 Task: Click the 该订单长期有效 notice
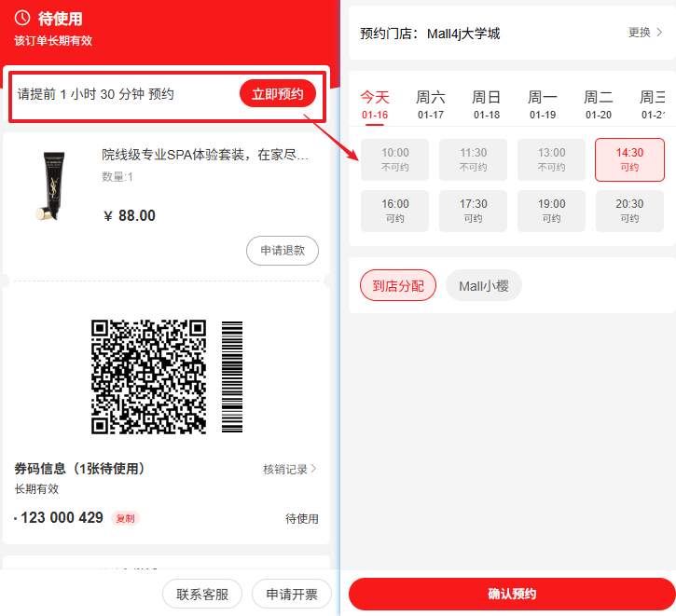tap(53, 40)
